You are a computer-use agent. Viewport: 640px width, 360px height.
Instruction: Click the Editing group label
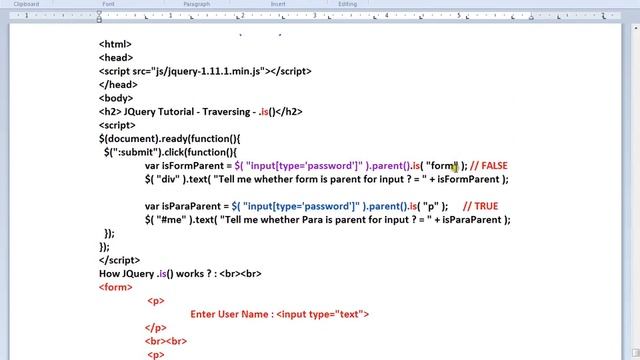[347, 4]
